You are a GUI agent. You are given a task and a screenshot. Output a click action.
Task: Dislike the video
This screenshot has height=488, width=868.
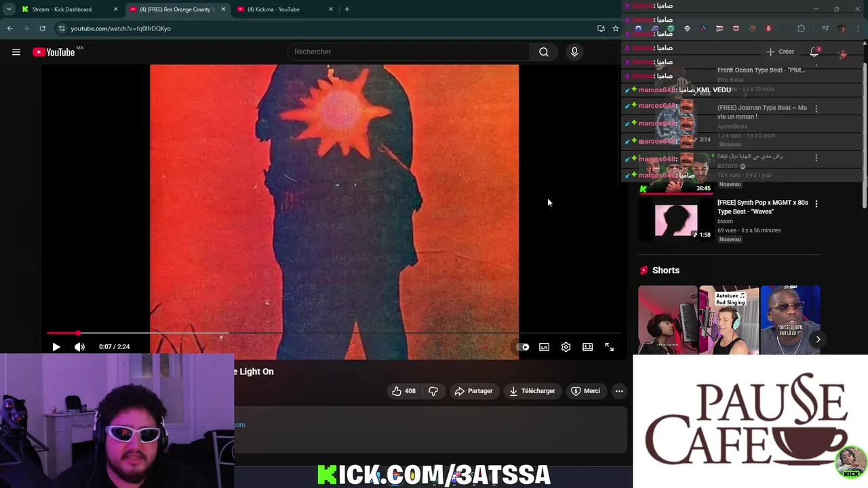(433, 391)
